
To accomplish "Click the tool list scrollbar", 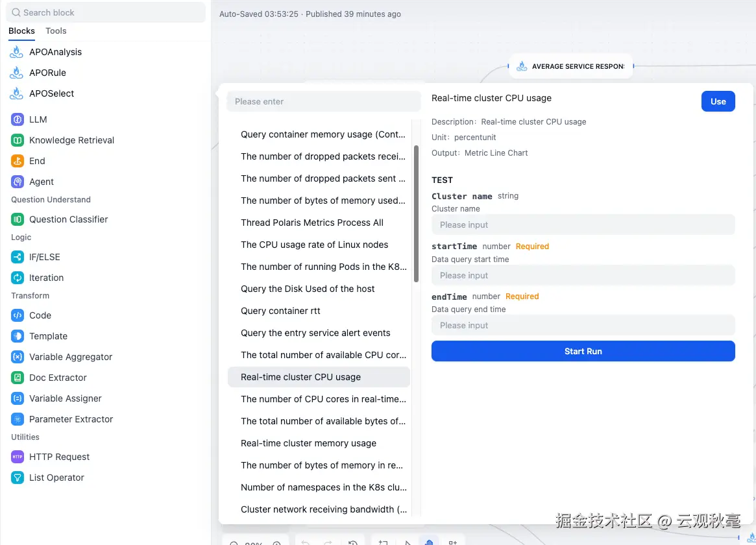I will click(x=416, y=214).
